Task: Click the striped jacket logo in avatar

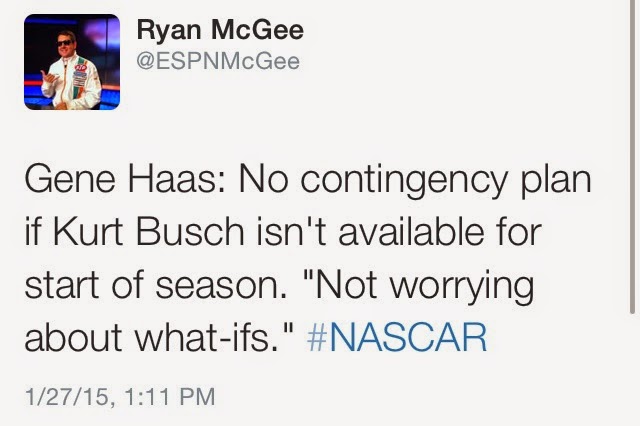Action: tap(81, 73)
